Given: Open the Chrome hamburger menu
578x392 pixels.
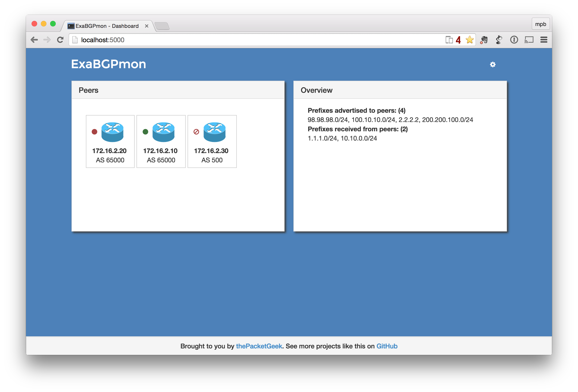Looking at the screenshot, I should [544, 40].
